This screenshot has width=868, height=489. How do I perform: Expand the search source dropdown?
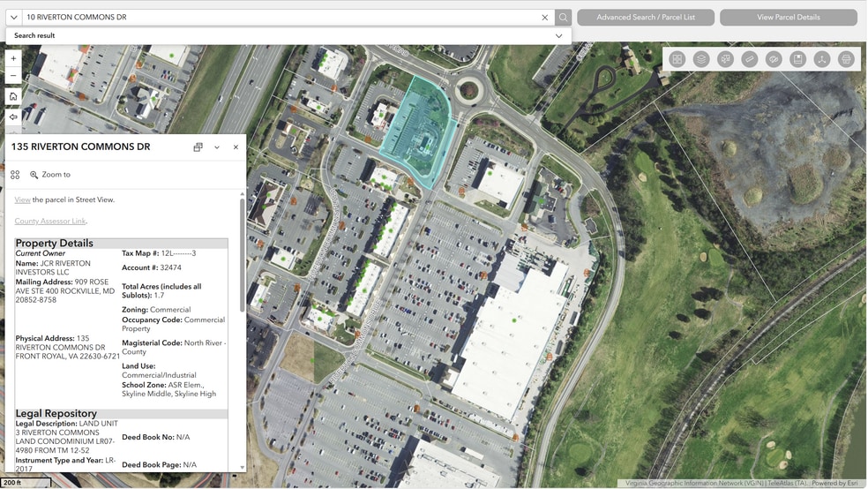[x=14, y=17]
